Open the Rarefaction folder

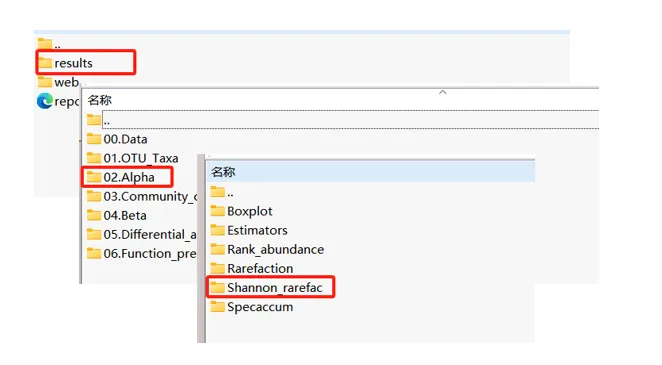point(252,268)
